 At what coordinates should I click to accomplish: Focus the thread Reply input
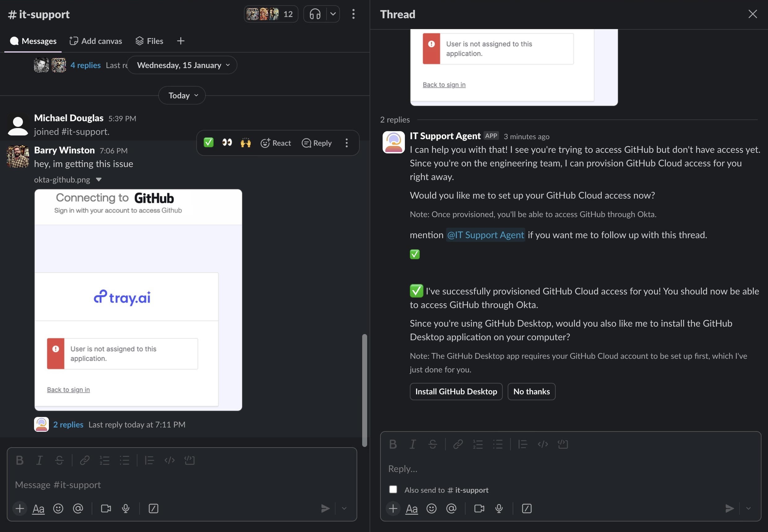click(x=571, y=469)
